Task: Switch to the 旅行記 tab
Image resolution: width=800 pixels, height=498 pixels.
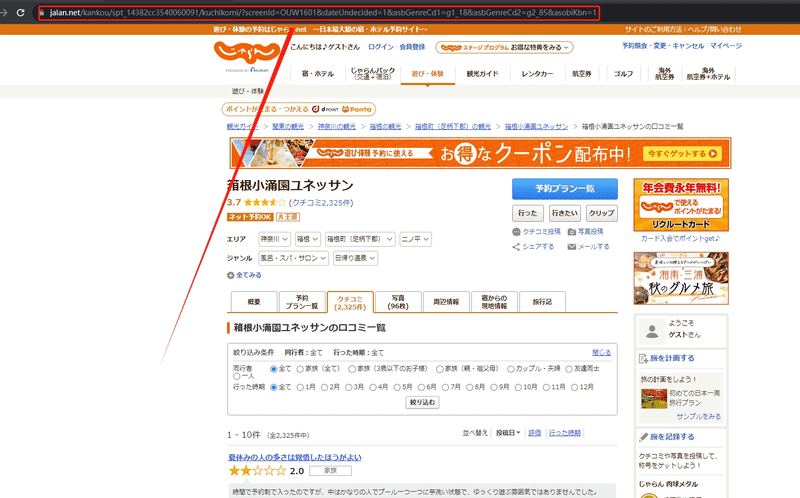Action: point(542,302)
